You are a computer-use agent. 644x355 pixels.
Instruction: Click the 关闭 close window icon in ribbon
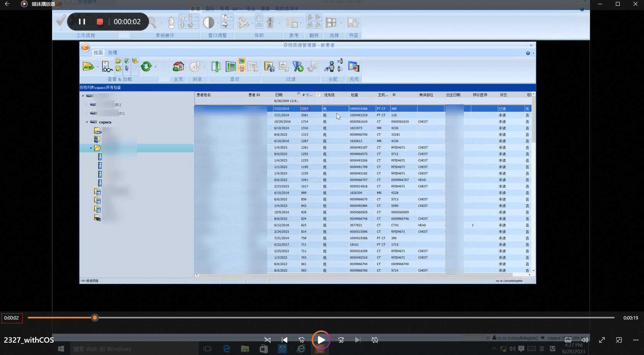[354, 67]
